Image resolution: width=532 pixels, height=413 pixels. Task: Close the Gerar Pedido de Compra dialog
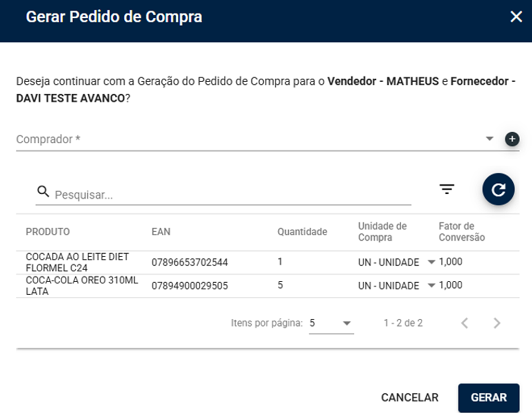(x=516, y=16)
